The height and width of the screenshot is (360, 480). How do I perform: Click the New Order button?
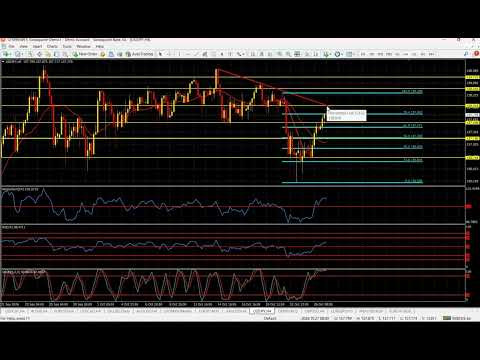85,54
